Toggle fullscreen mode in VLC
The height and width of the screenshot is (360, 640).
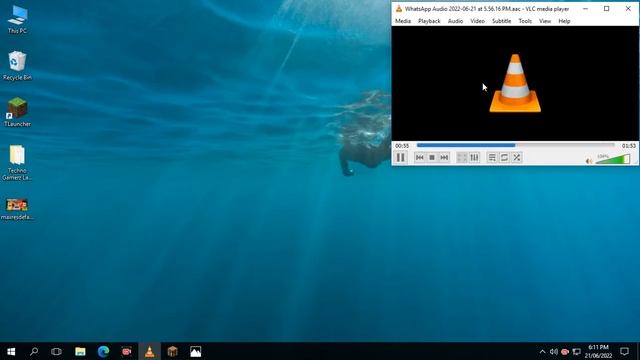tap(462, 158)
